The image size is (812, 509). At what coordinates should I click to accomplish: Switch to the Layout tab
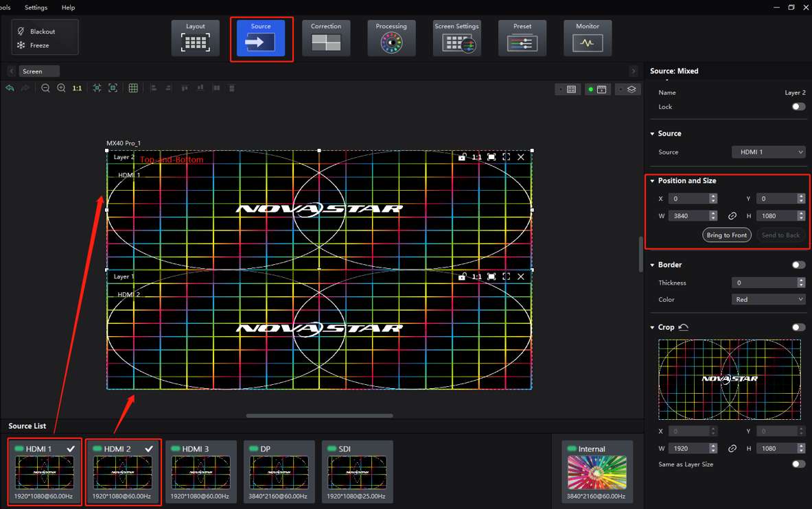tap(195, 38)
